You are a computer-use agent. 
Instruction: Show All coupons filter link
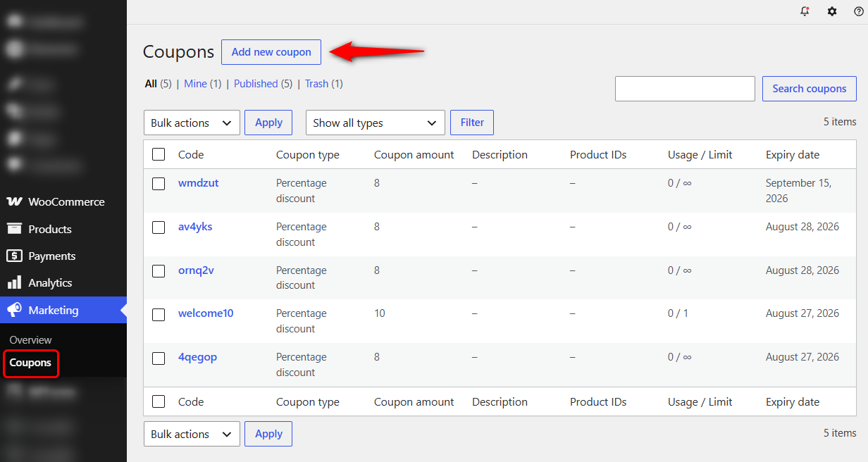point(151,84)
